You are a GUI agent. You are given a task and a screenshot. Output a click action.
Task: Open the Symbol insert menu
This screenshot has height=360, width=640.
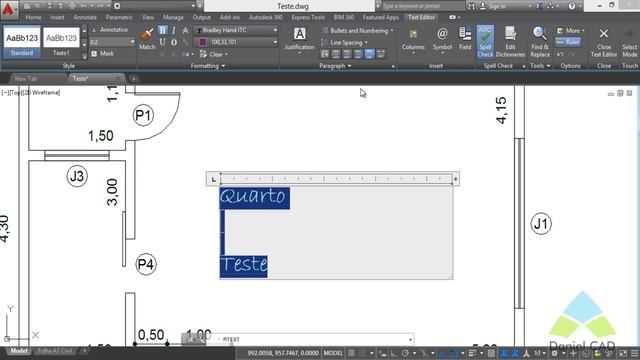click(x=442, y=40)
